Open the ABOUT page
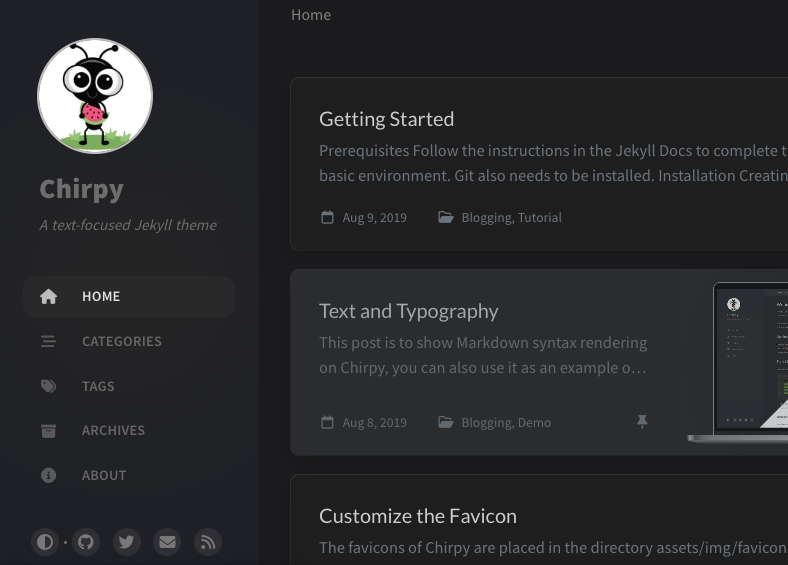 click(104, 476)
